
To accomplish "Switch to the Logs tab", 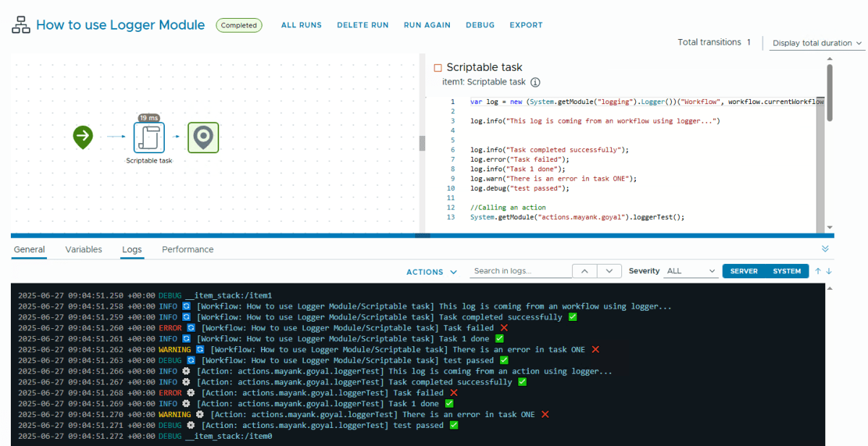I will pos(132,249).
